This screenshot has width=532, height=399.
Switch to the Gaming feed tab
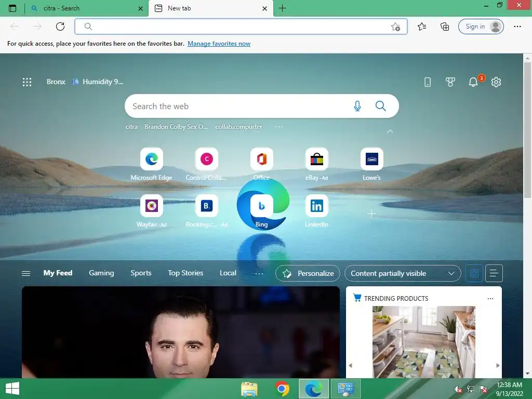tap(101, 273)
